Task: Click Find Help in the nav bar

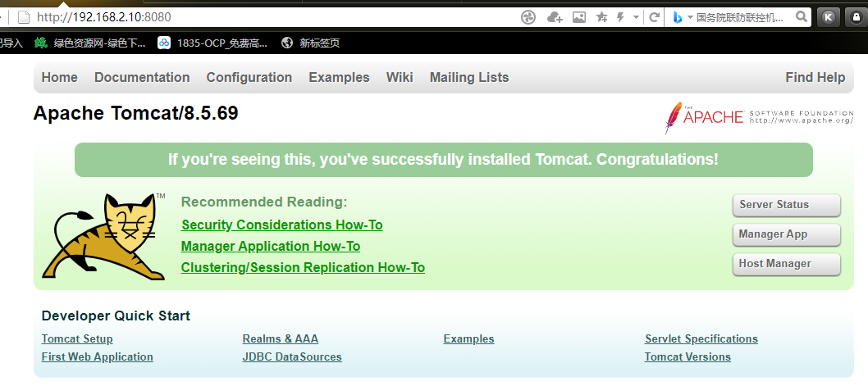Action: coord(815,77)
